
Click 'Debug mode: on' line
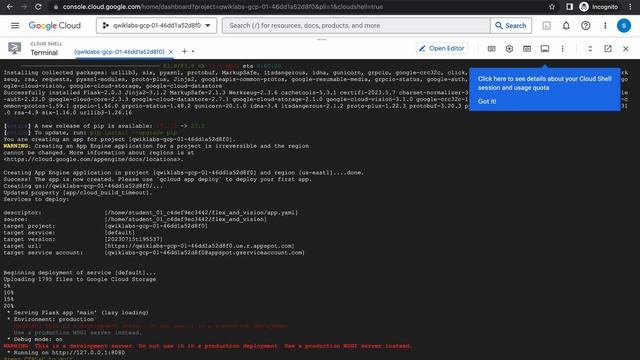[x=35, y=339]
